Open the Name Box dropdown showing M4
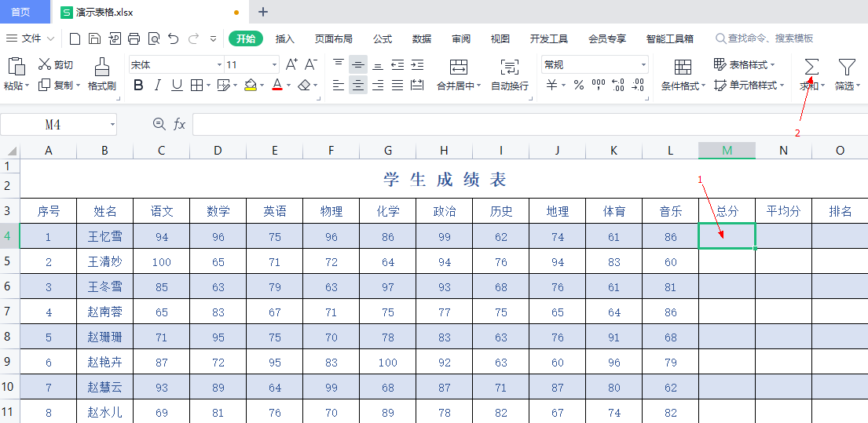Screen dimensions: 868x423 pos(113,125)
